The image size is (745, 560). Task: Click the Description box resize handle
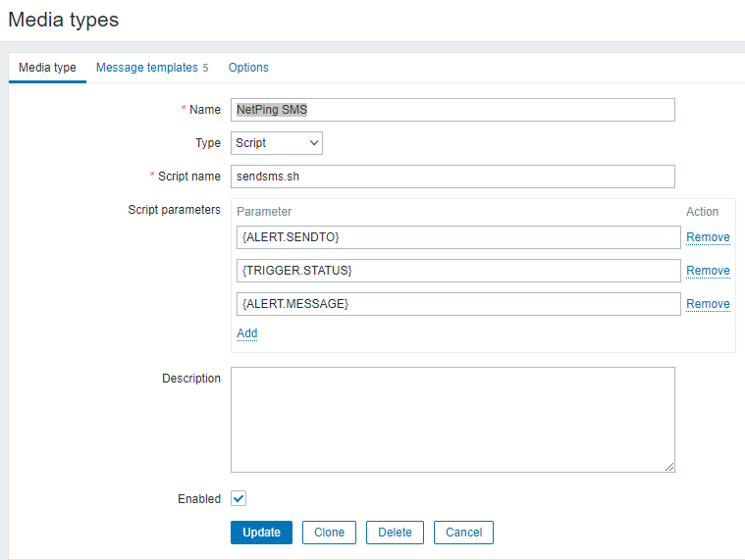pos(669,467)
